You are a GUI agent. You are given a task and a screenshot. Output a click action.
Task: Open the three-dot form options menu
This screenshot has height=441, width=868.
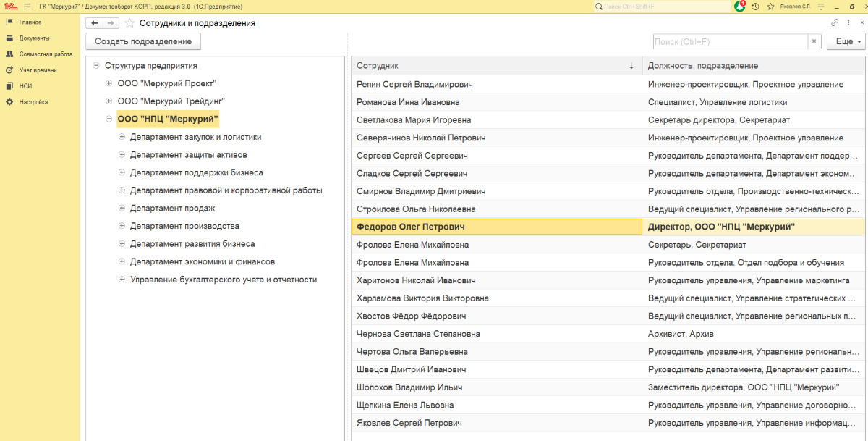[848, 23]
